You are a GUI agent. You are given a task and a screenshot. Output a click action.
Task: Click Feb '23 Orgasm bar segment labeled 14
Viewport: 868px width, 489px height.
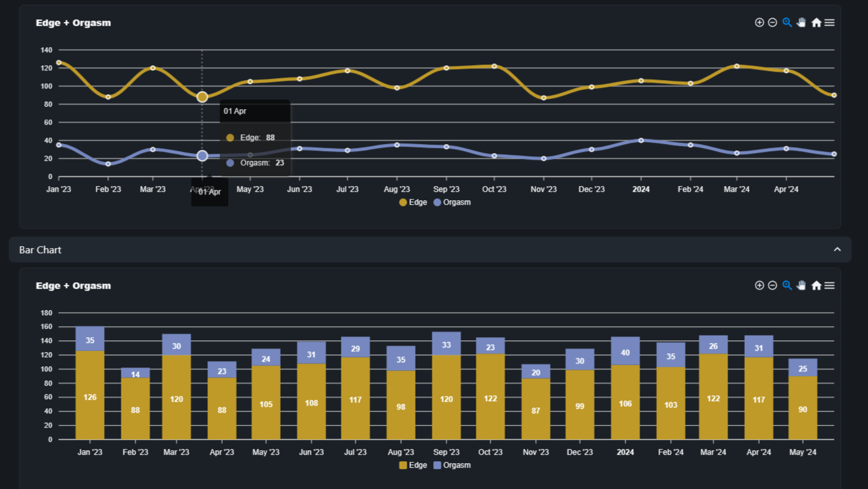pyautogui.click(x=136, y=373)
